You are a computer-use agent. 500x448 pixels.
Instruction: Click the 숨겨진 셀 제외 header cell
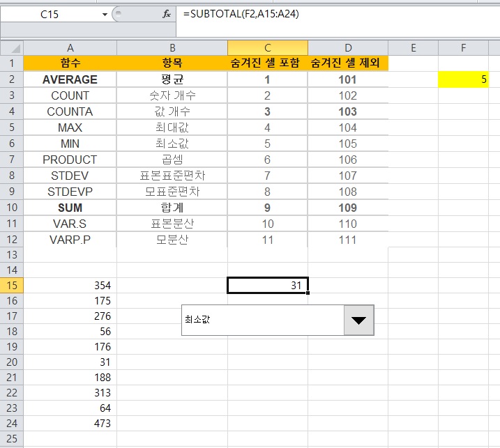347,63
